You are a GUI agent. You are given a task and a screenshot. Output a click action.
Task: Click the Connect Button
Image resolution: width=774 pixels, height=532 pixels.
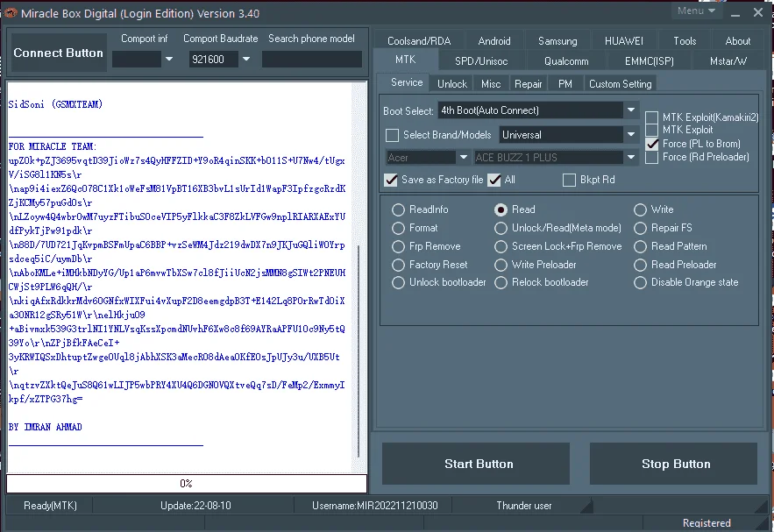pos(58,53)
